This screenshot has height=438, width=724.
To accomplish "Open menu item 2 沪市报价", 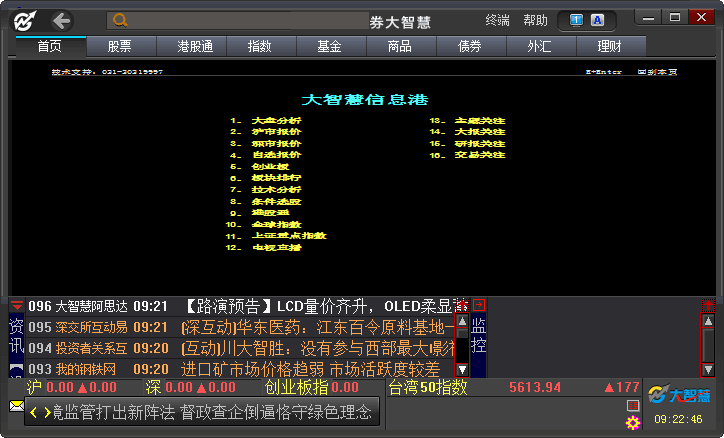I will (x=265, y=132).
